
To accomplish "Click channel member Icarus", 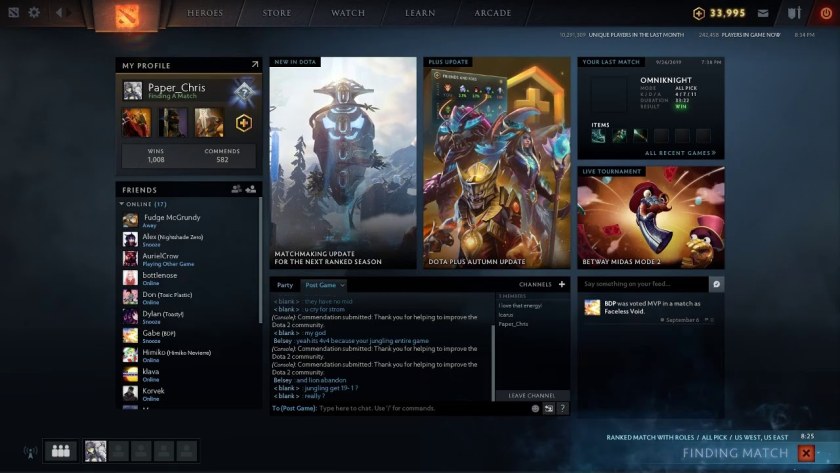I will click(506, 315).
